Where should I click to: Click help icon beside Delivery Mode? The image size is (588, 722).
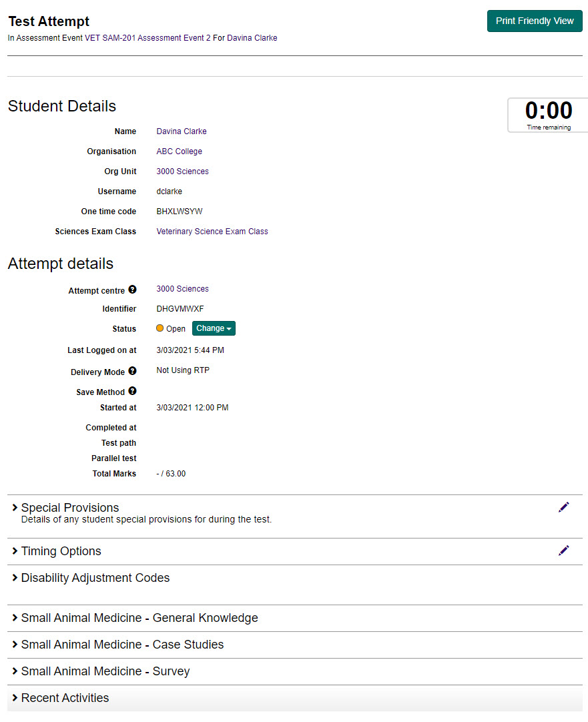coord(132,371)
